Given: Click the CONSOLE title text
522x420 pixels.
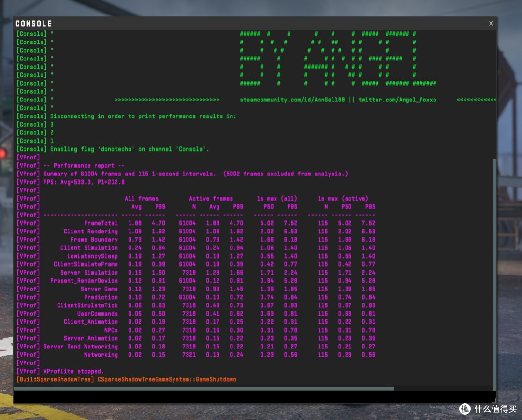Looking at the screenshot, I should click(34, 24).
